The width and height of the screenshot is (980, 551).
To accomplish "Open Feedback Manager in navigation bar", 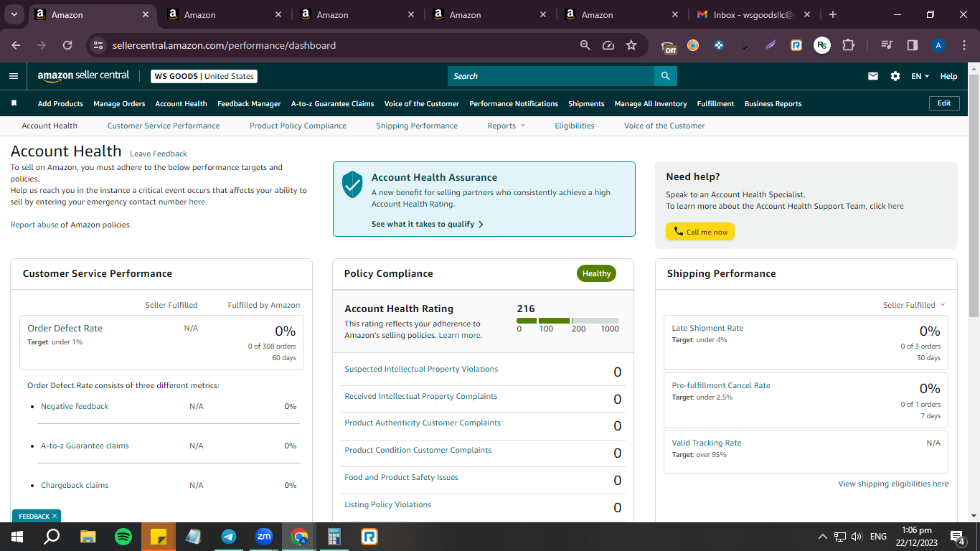I will pyautogui.click(x=249, y=103).
